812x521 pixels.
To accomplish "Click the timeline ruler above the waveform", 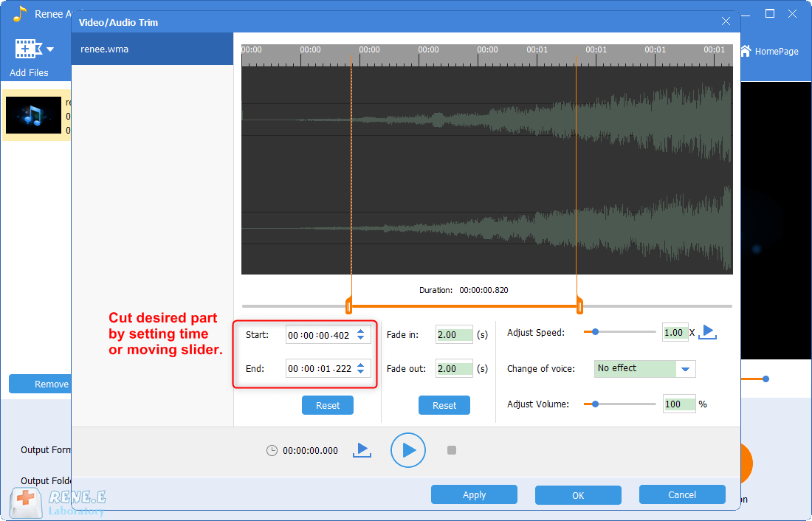I will (486, 55).
